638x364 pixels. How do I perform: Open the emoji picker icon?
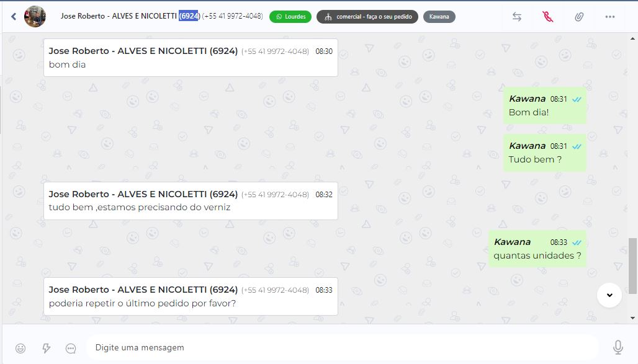coord(20,348)
